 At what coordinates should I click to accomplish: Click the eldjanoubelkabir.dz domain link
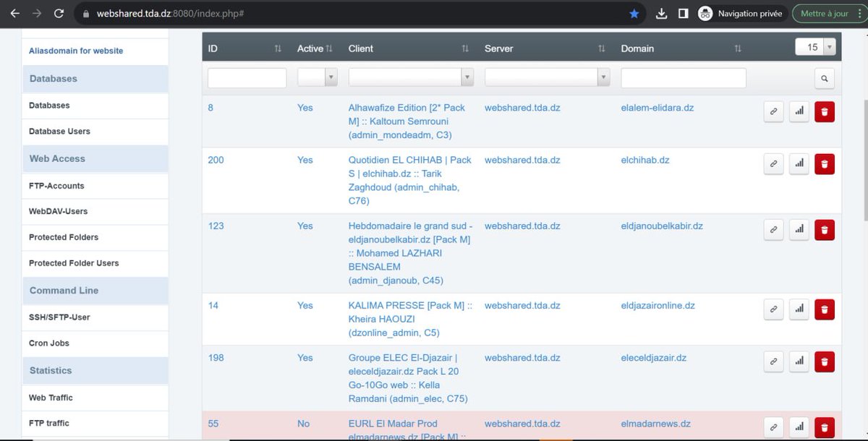click(662, 226)
